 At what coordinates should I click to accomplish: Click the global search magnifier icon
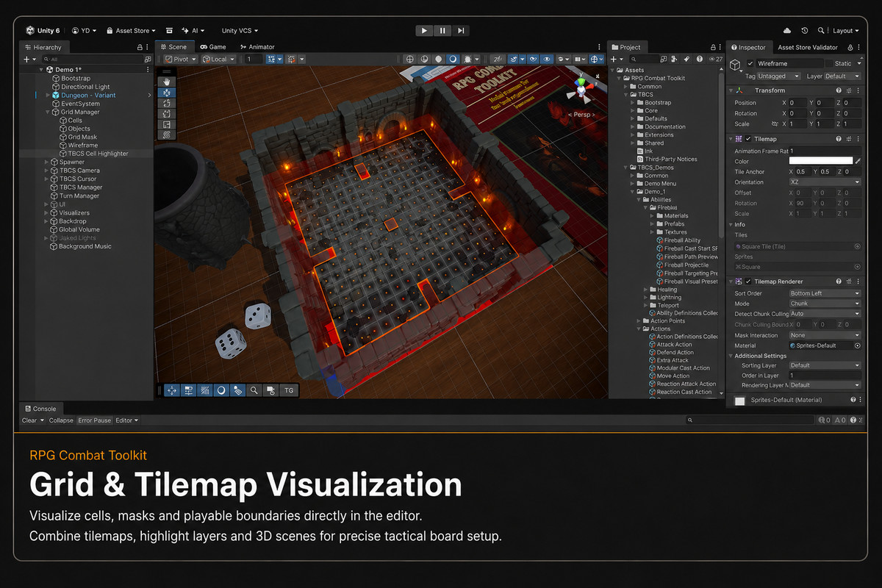point(820,30)
